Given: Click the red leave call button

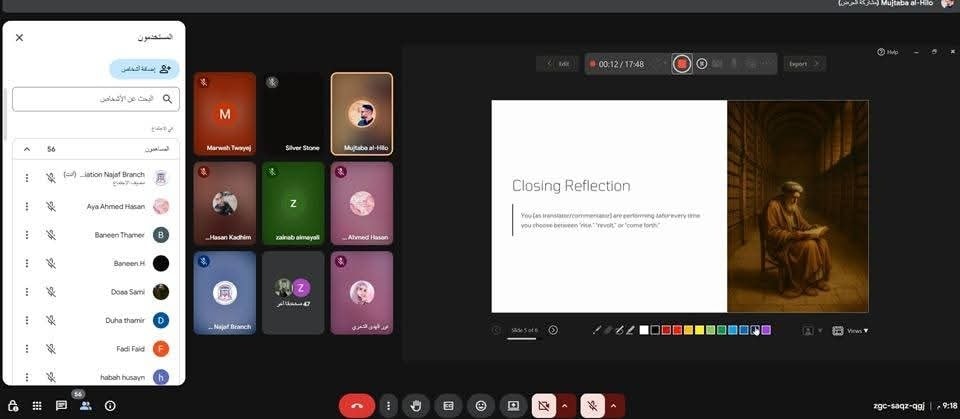Looking at the screenshot, I should point(357,405).
